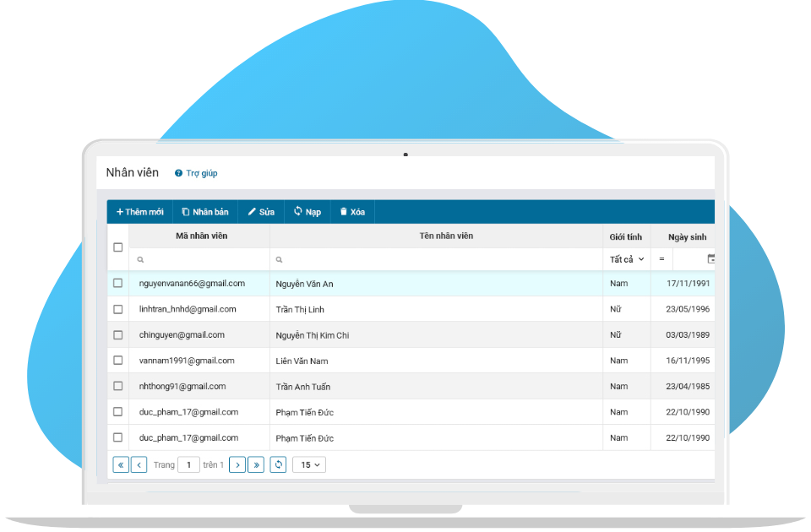Click the birth date 03/03/1989
Screen dimensions: 811x532
pos(688,335)
